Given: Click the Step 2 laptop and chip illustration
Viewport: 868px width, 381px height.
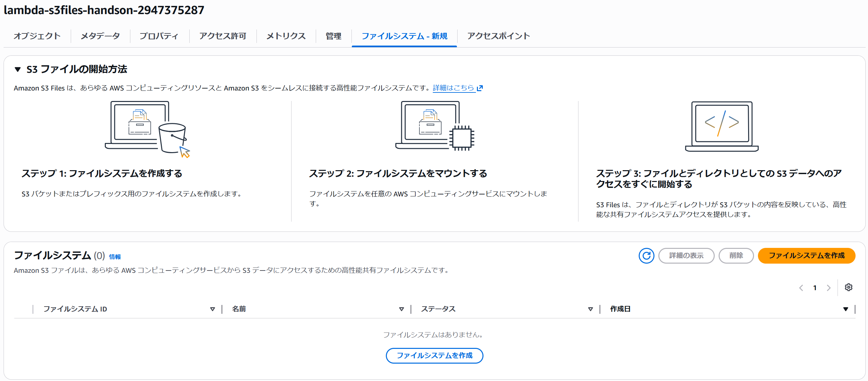Looking at the screenshot, I should click(x=435, y=126).
